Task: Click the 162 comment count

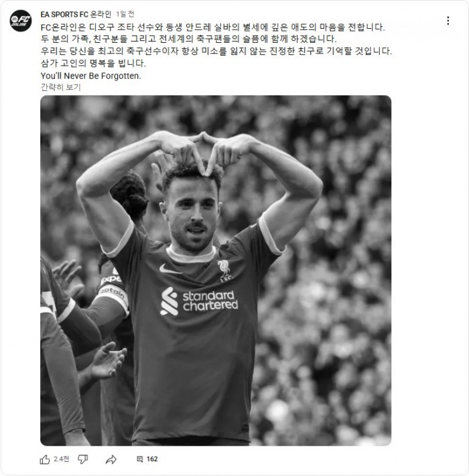Action: click(x=152, y=459)
